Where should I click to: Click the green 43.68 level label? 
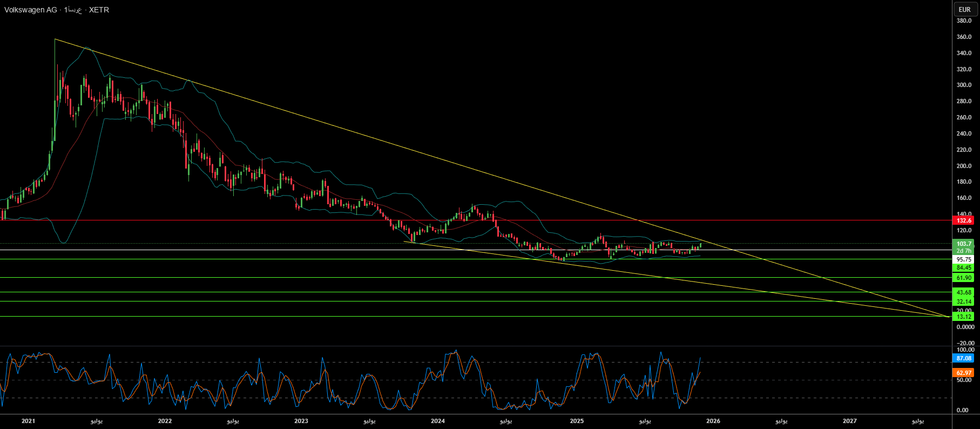point(964,292)
